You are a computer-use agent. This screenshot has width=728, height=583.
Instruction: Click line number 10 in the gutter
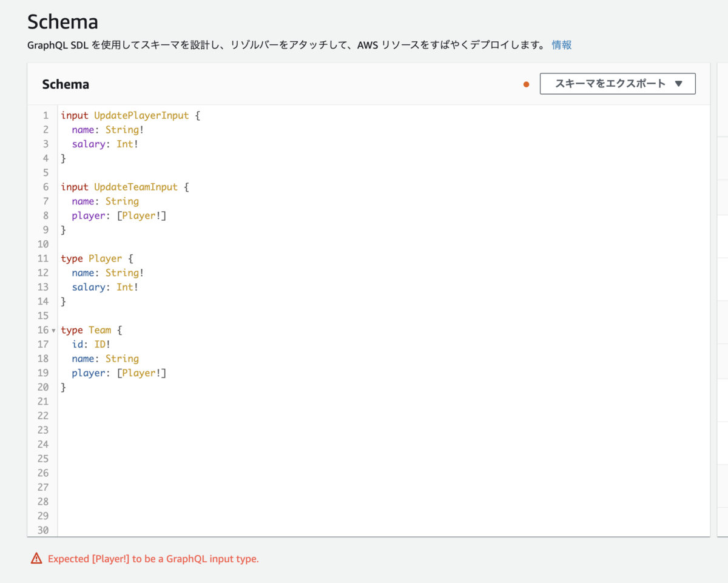coord(43,244)
